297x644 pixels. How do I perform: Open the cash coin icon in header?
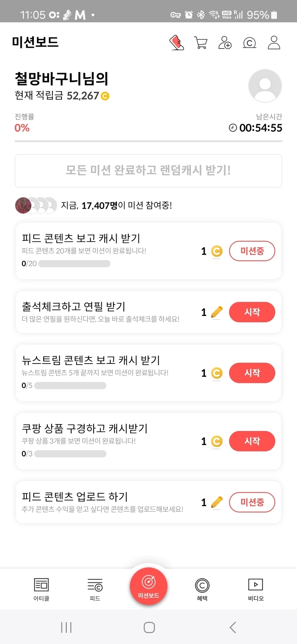(x=249, y=43)
